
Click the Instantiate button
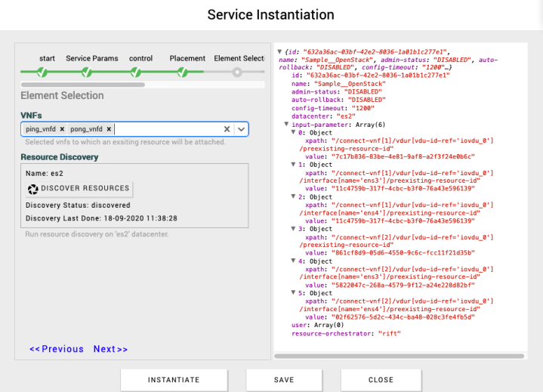coord(174,380)
